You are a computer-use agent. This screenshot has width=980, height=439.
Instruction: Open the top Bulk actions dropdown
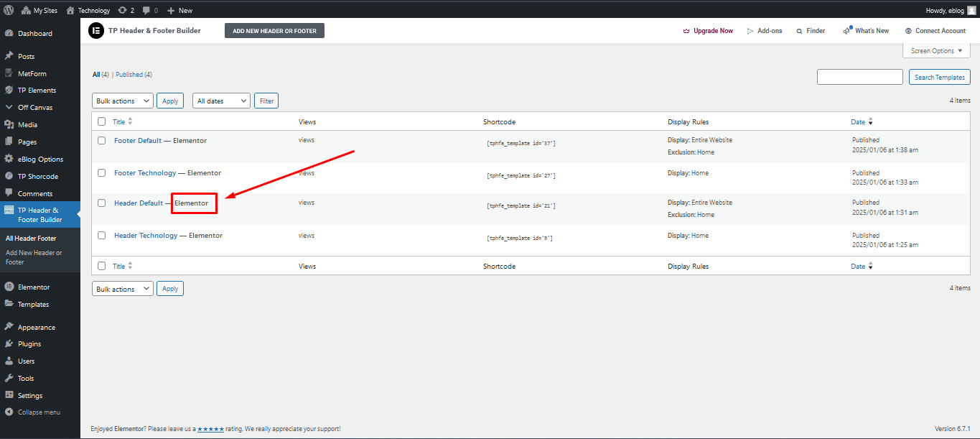123,101
